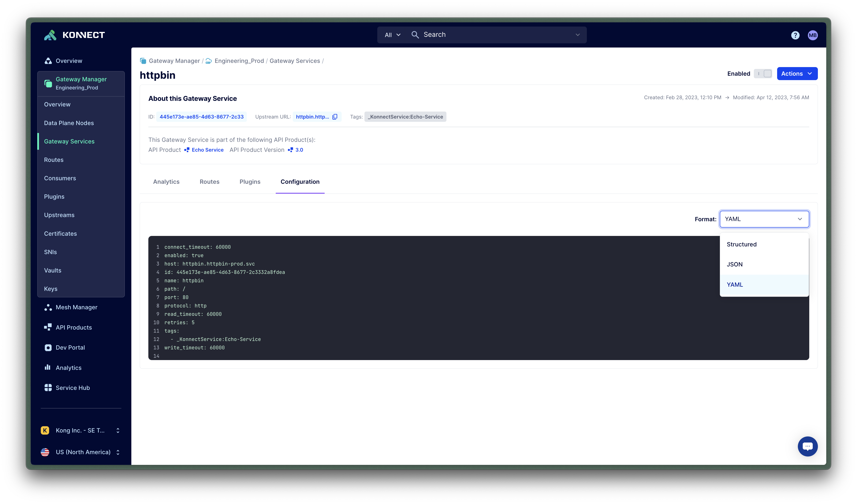Click the Dev Portal icon
The width and height of the screenshot is (857, 504).
pos(48,347)
